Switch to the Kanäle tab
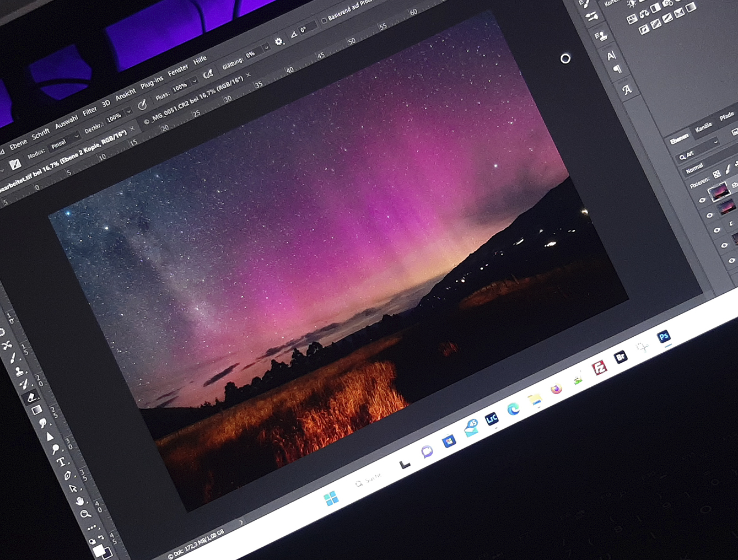This screenshot has height=560, width=738. click(703, 128)
